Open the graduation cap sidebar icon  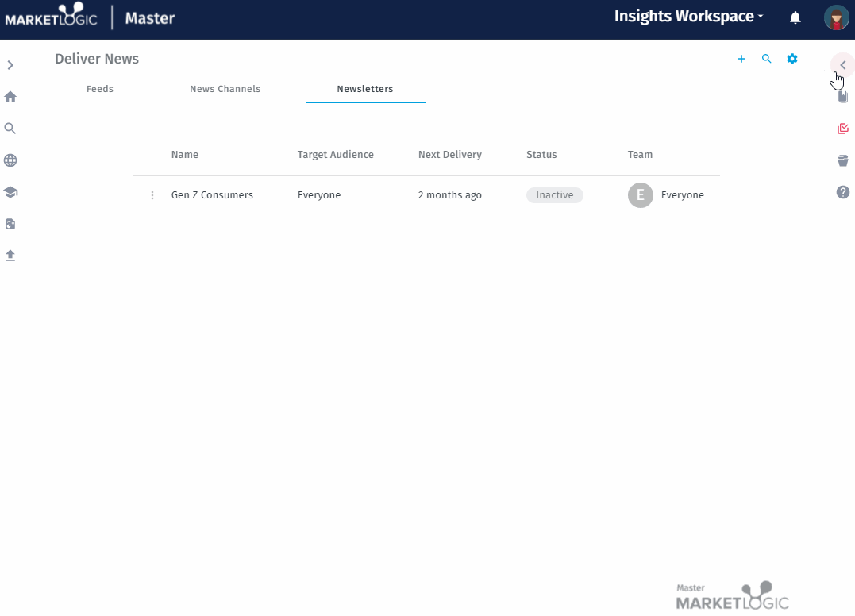[x=10, y=192]
